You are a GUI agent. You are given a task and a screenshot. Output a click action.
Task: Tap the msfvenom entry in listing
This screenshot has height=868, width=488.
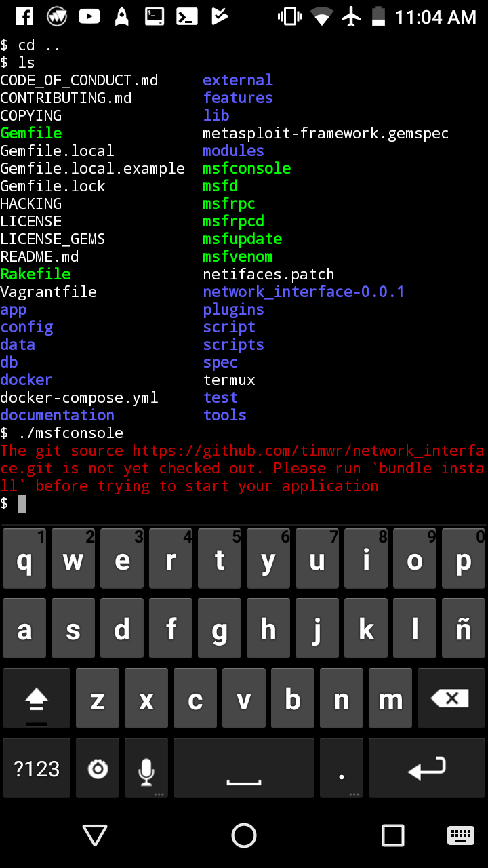coord(238,256)
